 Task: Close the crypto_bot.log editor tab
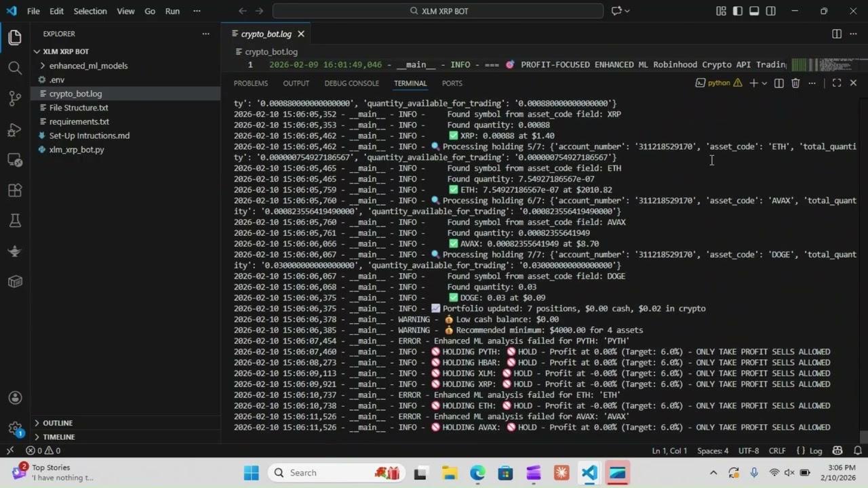(301, 34)
